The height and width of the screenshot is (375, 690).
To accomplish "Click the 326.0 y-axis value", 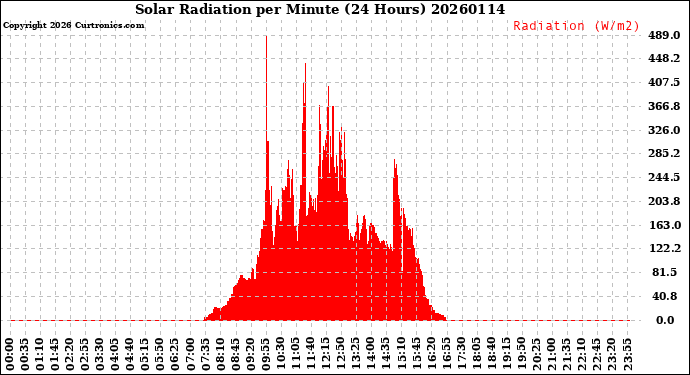I will tap(664, 130).
